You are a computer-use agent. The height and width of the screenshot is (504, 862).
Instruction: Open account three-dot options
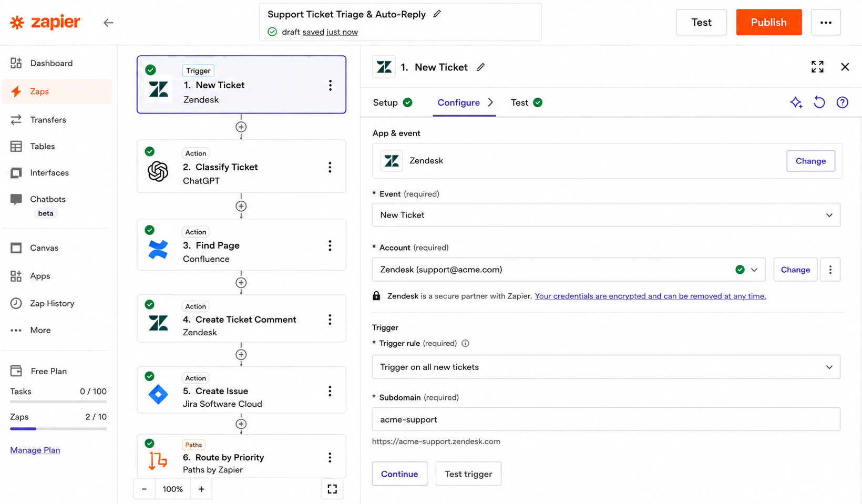(830, 270)
